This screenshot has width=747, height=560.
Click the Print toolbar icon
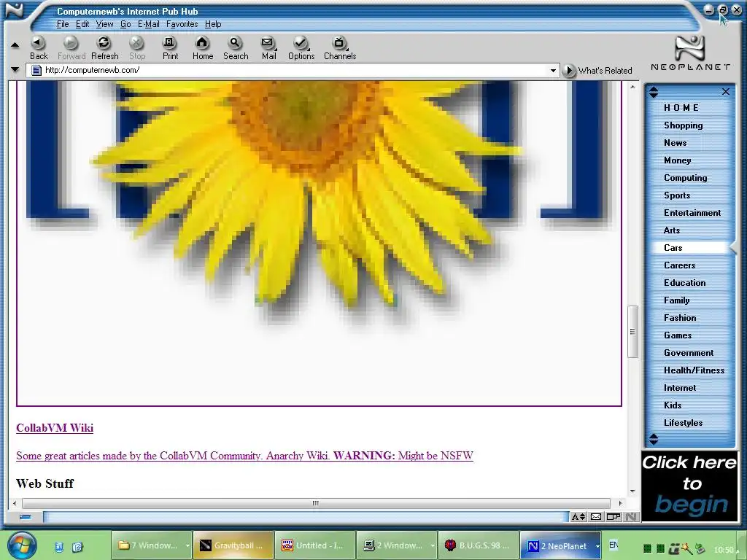click(x=170, y=47)
